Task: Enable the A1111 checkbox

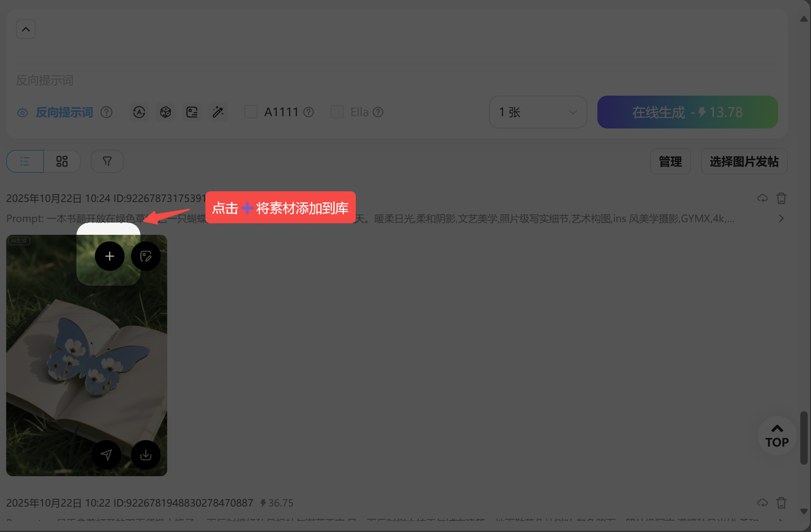Action: click(251, 112)
